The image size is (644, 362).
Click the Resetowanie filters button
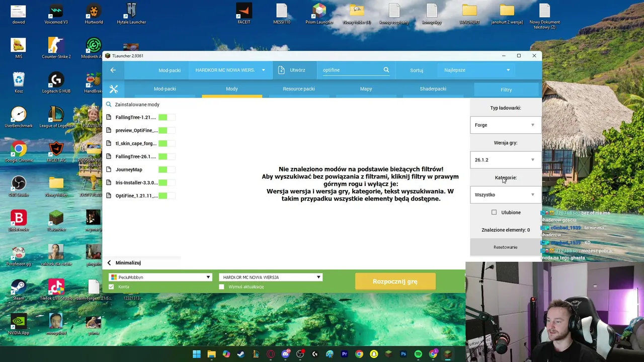pos(505,247)
